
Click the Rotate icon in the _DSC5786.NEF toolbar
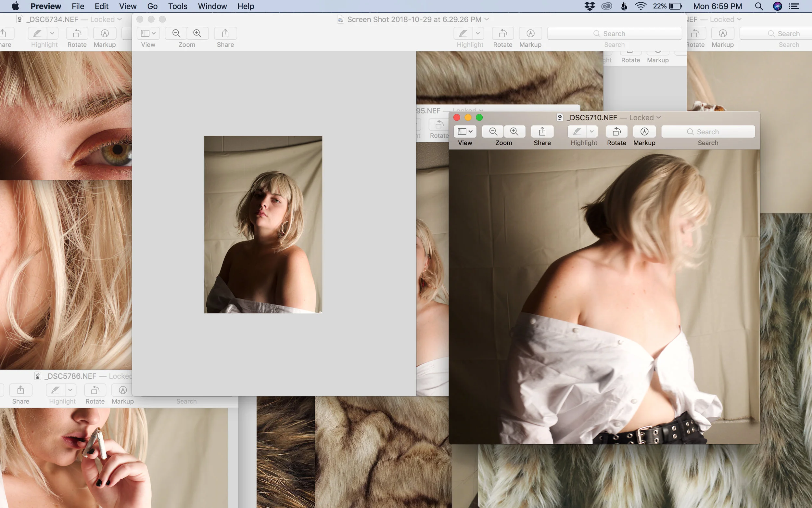click(95, 390)
